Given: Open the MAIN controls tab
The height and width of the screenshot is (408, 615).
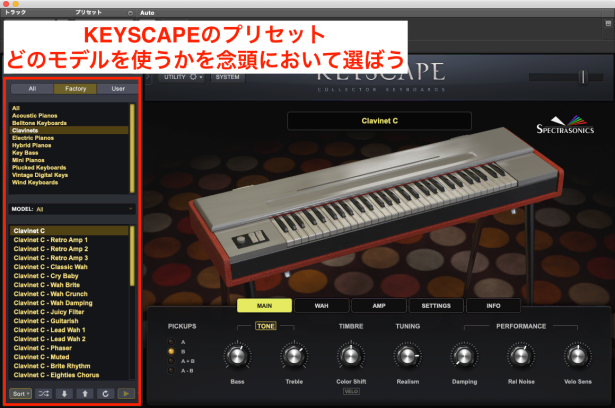Looking at the screenshot, I should [x=264, y=306].
